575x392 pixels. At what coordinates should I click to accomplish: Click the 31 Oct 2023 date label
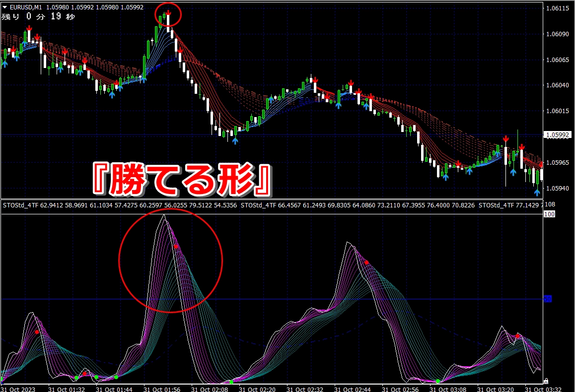[x=18, y=389]
